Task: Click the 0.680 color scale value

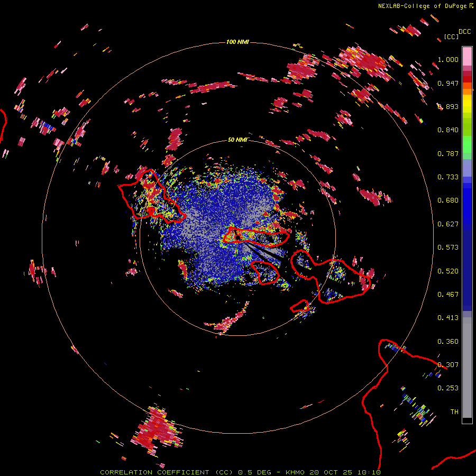Action: point(448,200)
